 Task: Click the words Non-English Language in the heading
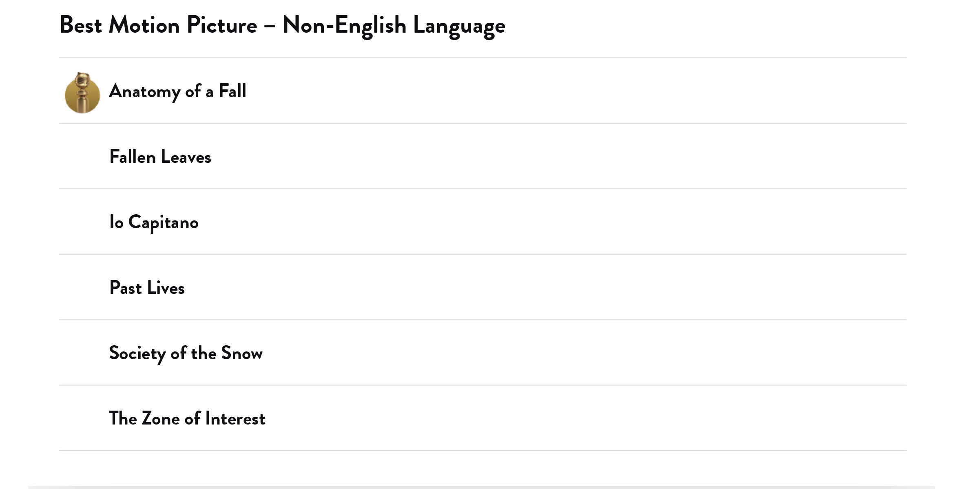pos(394,25)
